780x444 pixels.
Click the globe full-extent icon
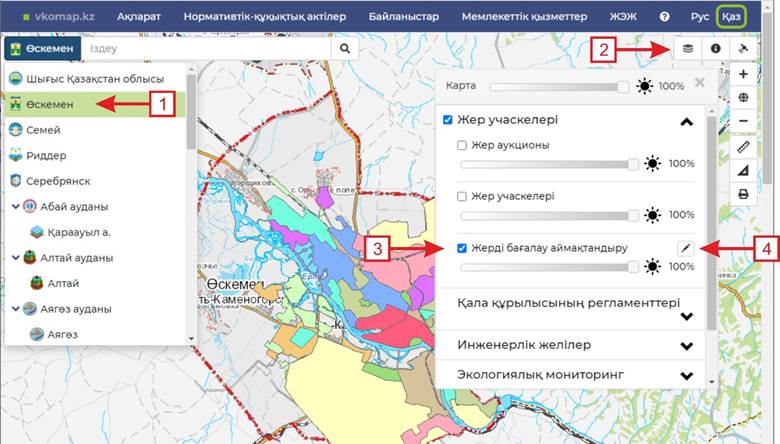click(x=743, y=98)
